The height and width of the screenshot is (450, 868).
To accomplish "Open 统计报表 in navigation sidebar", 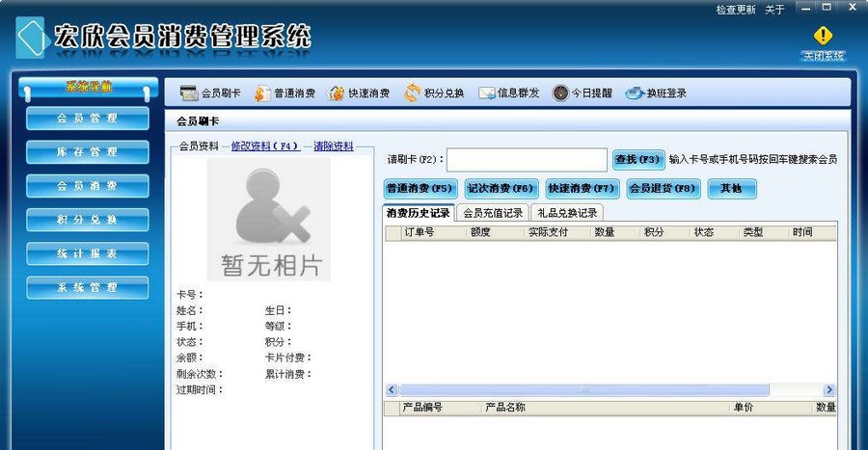I will point(88,253).
